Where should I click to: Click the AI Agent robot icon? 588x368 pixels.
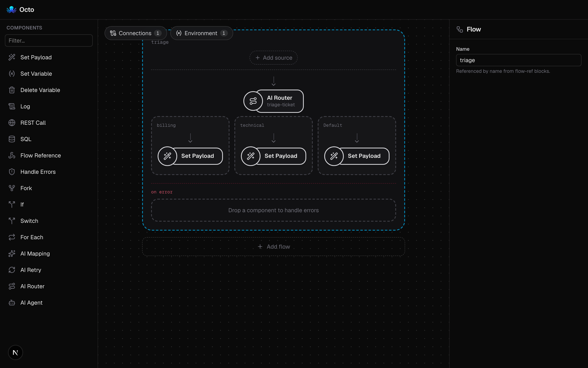12,303
